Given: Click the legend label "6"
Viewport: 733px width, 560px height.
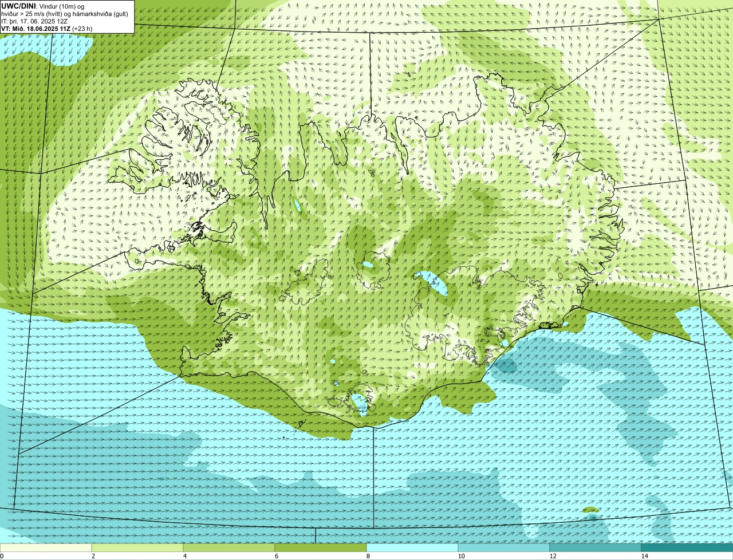Looking at the screenshot, I should click(x=276, y=556).
